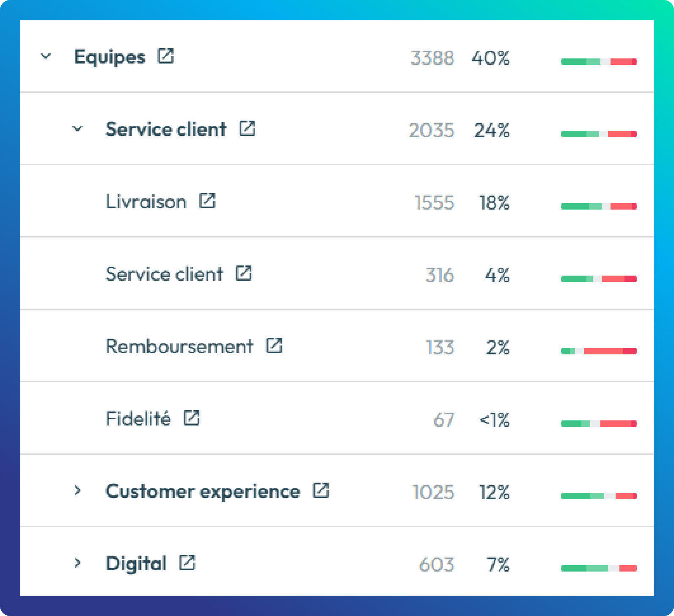The height and width of the screenshot is (616, 674).
Task: Click the Remboursement sentiment distribution bar
Action: click(x=599, y=351)
